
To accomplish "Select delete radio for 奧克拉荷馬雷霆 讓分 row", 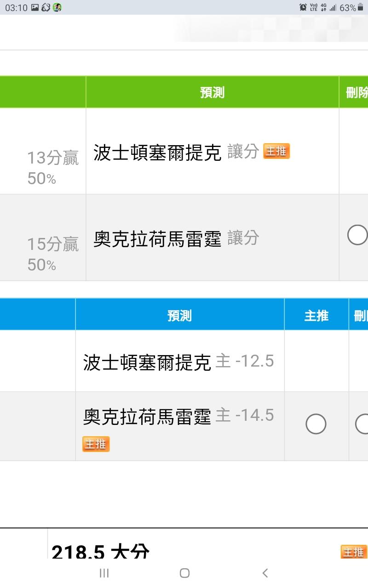I will [357, 236].
